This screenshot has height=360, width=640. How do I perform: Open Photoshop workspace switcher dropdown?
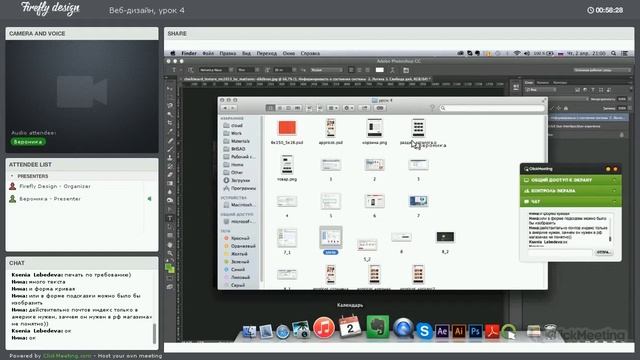[602, 70]
